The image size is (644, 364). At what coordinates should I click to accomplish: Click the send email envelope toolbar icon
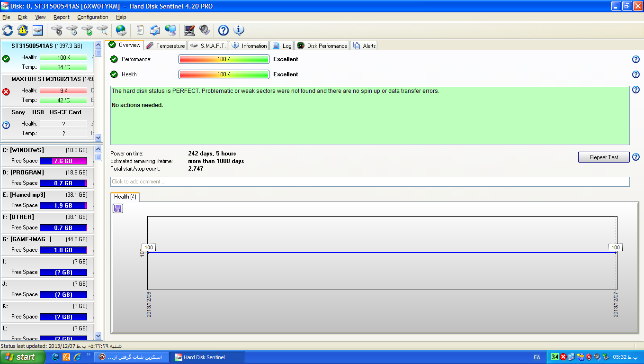(x=155, y=30)
